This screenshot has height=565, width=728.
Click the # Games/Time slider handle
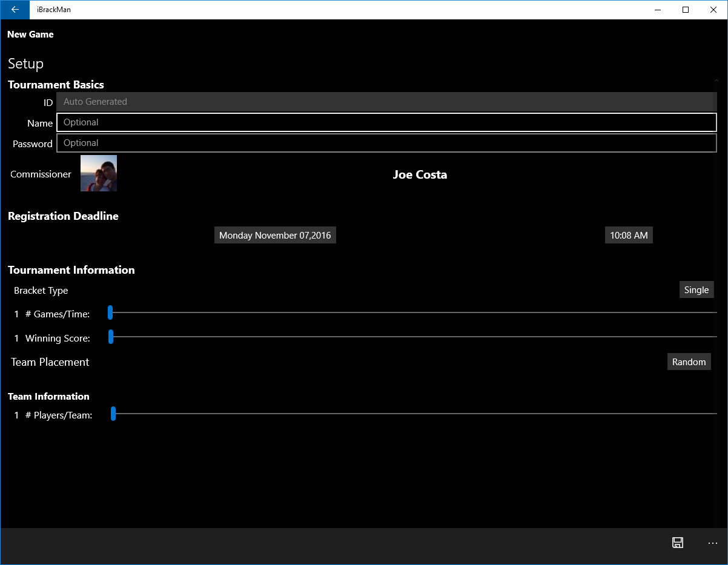[110, 312]
